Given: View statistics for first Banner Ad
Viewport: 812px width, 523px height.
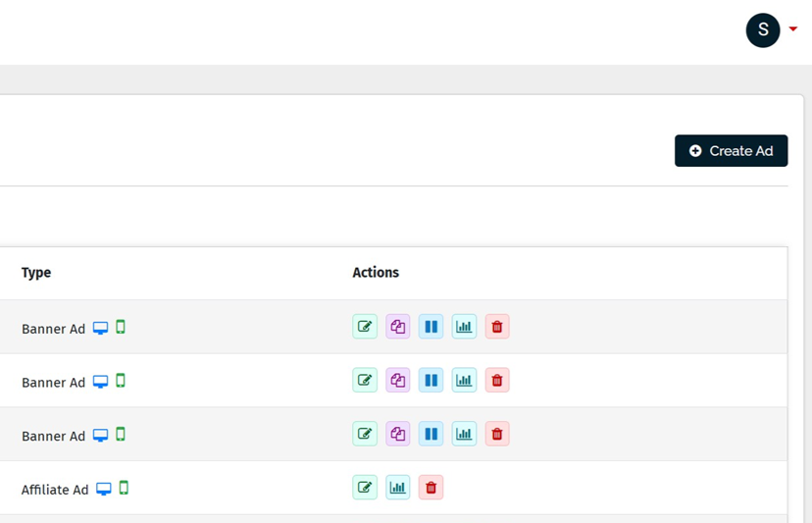Looking at the screenshot, I should pos(464,327).
